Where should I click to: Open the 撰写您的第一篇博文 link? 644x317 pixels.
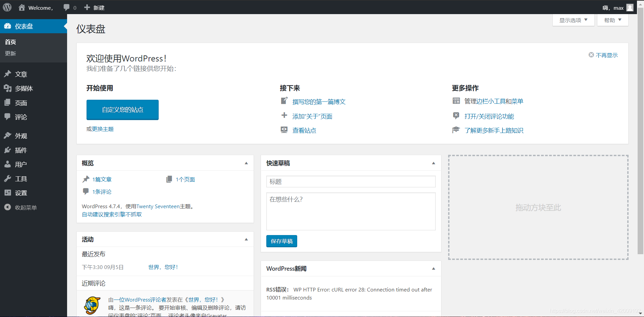pos(319,101)
